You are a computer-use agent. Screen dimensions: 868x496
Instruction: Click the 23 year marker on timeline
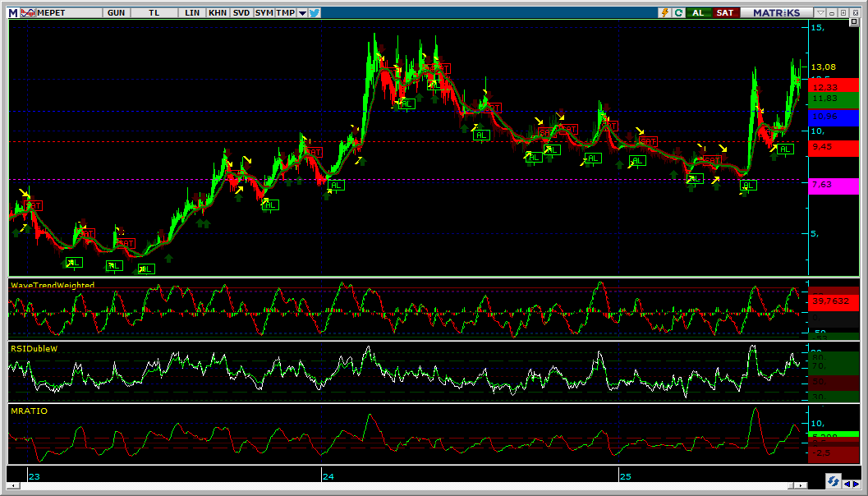click(x=34, y=476)
